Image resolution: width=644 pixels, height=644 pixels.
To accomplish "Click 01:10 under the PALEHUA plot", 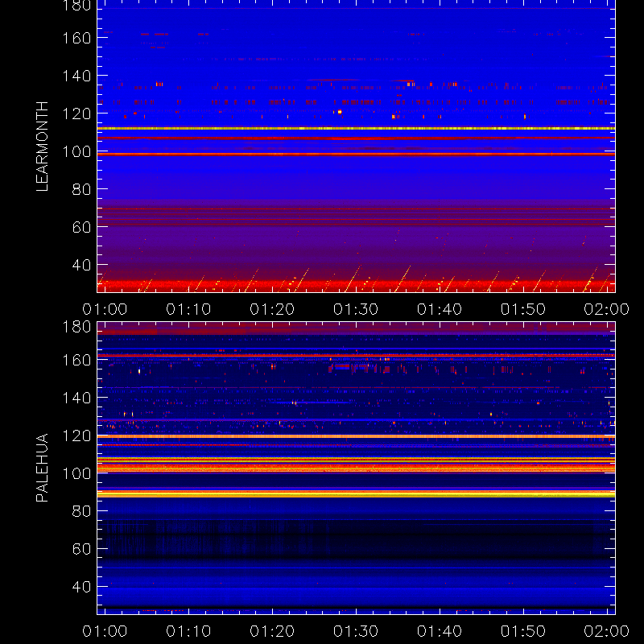I will [x=188, y=631].
